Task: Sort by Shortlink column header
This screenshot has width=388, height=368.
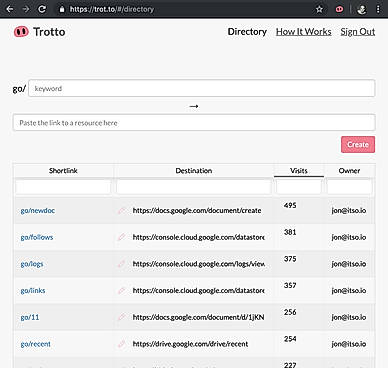Action: point(63,171)
